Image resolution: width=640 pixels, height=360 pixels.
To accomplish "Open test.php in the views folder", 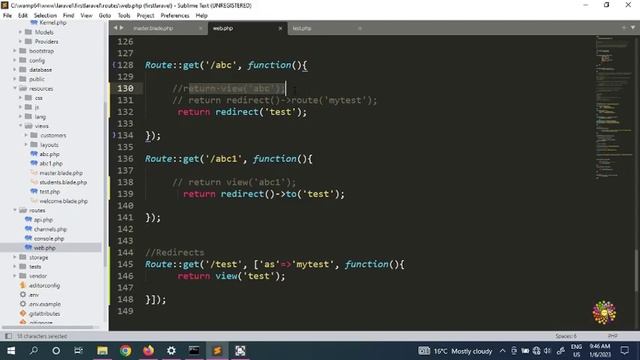I will pyautogui.click(x=50, y=191).
